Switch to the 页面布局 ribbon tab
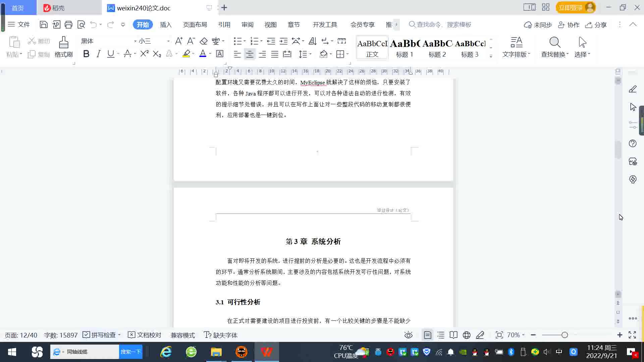 195,25
